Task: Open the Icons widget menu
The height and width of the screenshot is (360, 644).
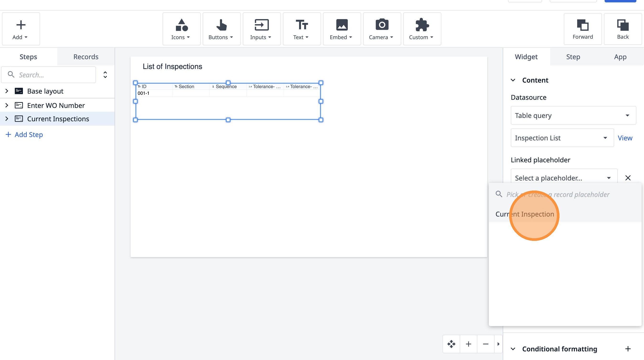Action: (181, 29)
